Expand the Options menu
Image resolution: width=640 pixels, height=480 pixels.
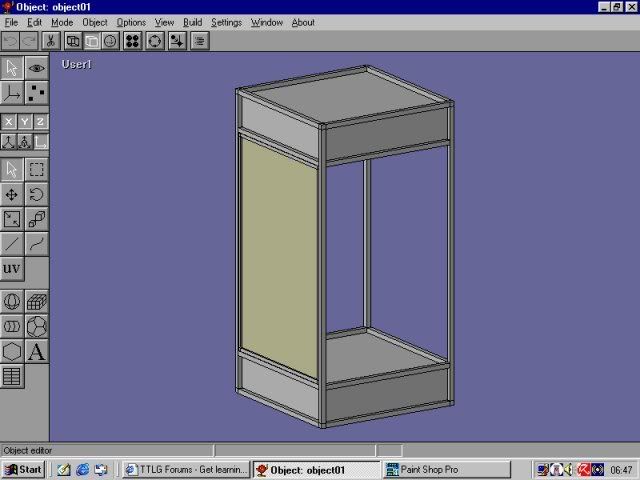pos(131,22)
